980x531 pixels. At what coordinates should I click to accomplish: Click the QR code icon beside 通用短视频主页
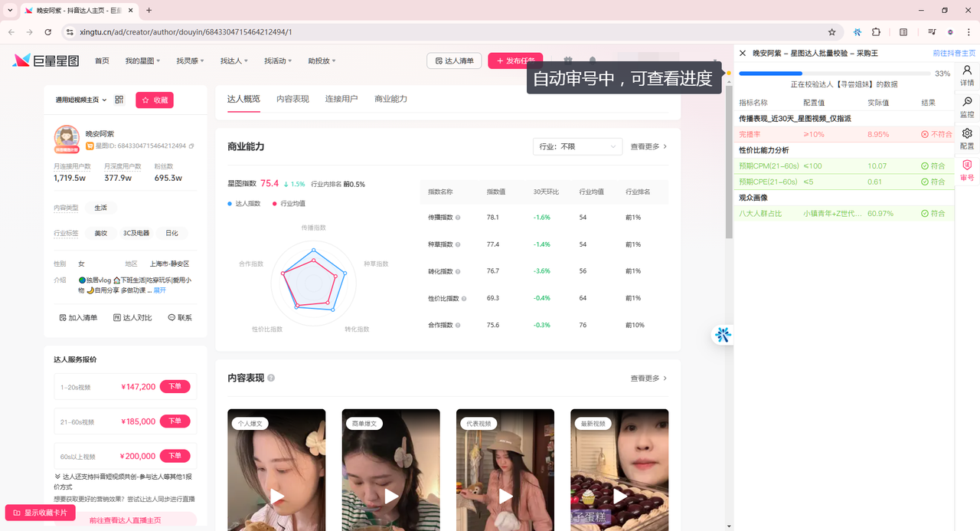[119, 100]
